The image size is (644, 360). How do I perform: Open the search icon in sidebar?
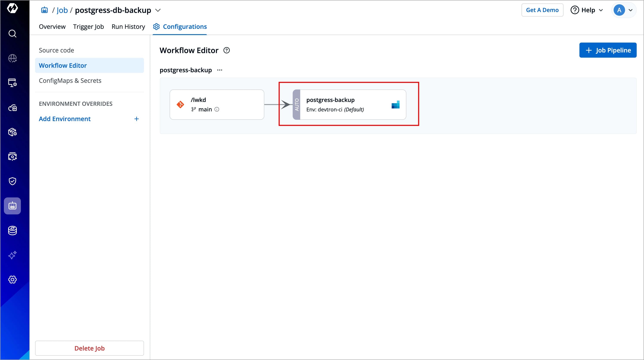click(x=12, y=34)
